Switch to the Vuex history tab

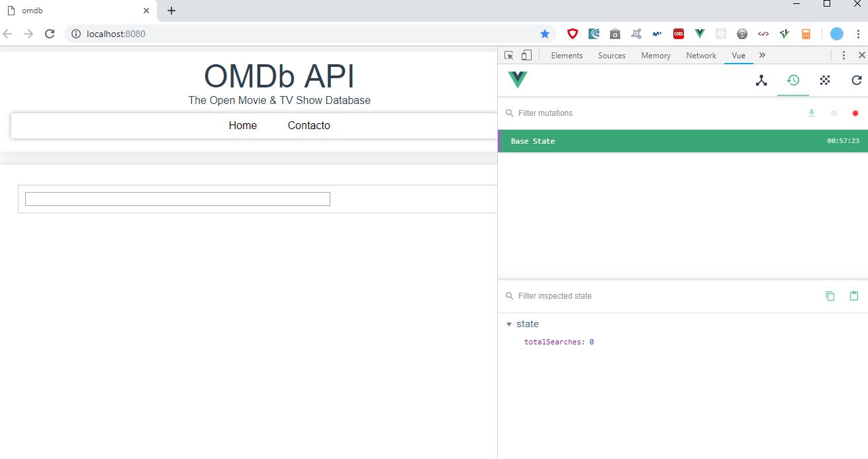[793, 80]
